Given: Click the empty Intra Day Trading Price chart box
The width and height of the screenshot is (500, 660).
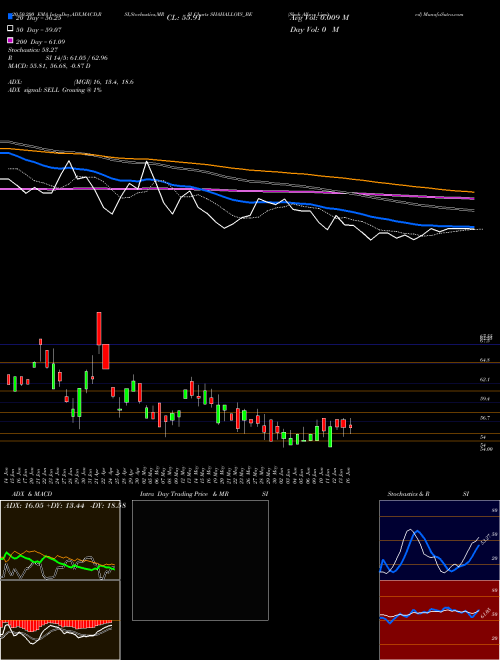Looking at the screenshot, I should coord(200,560).
